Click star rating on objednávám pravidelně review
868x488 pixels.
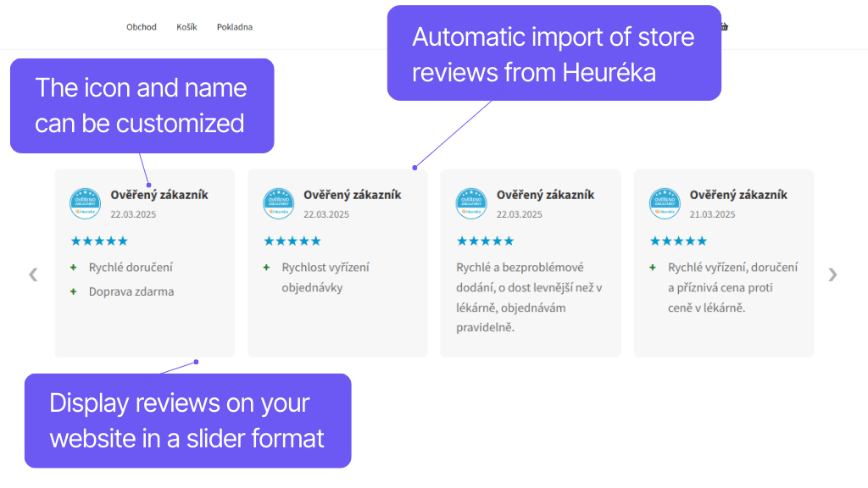click(x=486, y=241)
